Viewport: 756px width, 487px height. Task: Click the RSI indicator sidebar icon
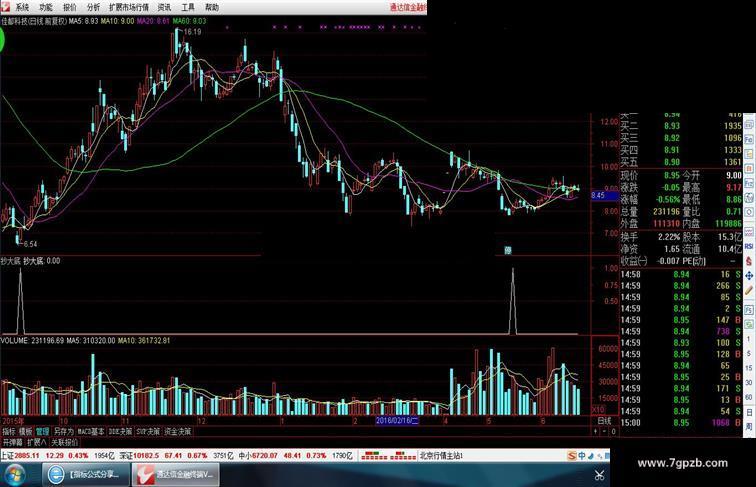point(749,246)
